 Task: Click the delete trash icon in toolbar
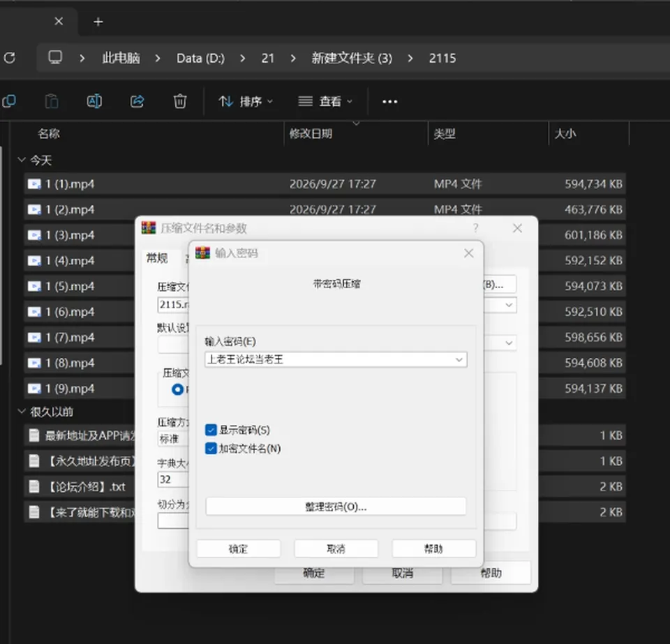180,101
